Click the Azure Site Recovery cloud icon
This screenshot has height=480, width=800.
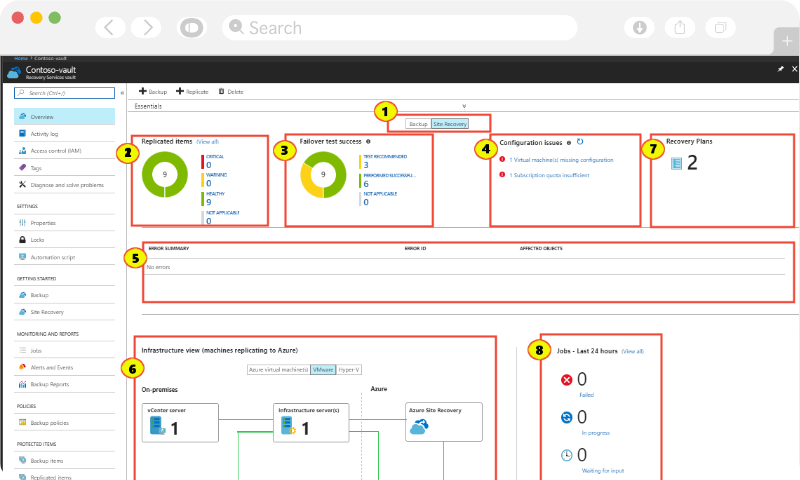click(419, 427)
